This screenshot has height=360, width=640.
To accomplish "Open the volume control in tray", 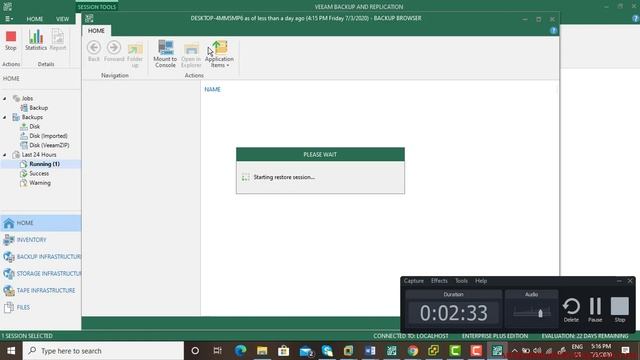I will click(537, 351).
